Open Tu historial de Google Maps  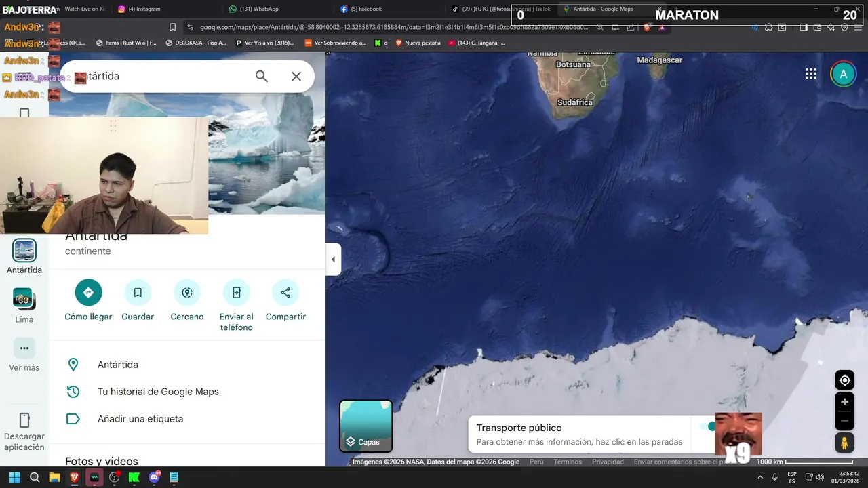point(187,392)
